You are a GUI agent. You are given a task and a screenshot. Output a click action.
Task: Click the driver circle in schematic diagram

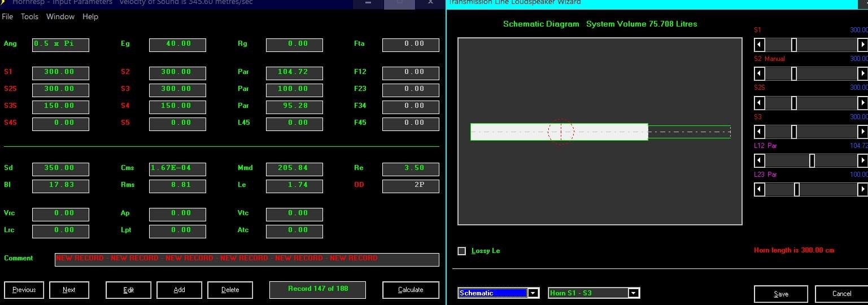coord(561,132)
